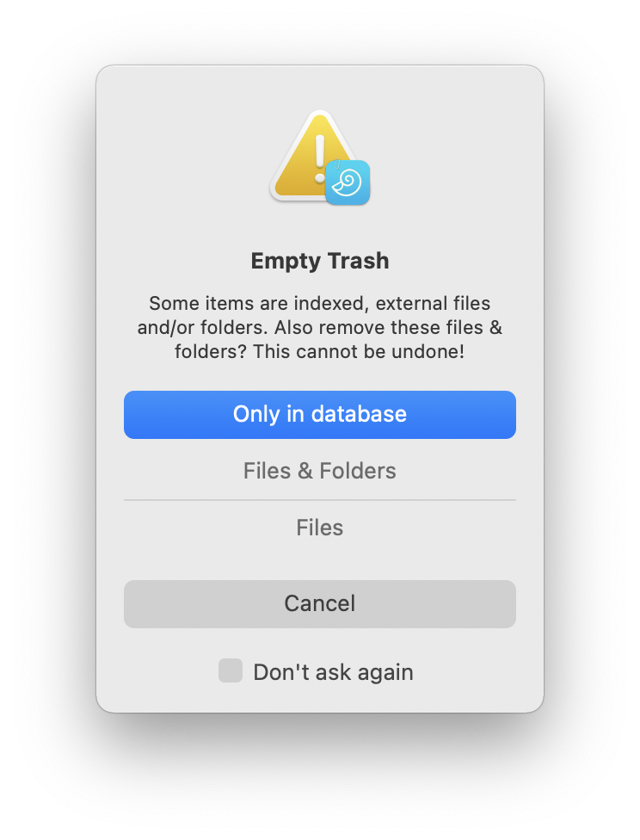640x840 pixels.
Task: Dismiss the dialog with the gray Cancel button
Action: (320, 604)
